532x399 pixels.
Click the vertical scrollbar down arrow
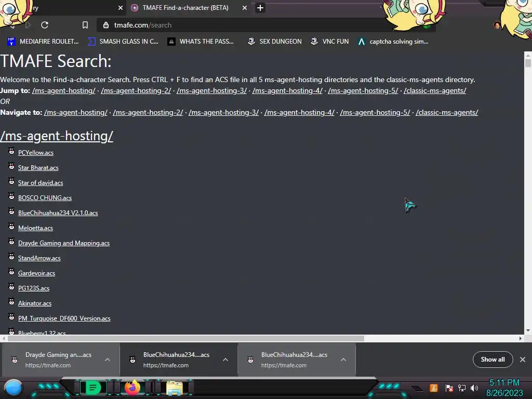528,330
